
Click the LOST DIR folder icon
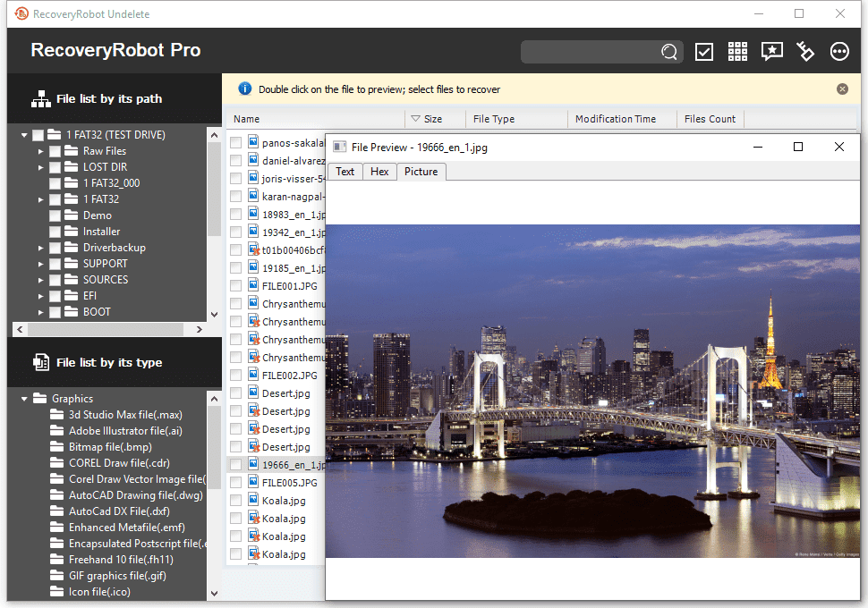pos(71,166)
